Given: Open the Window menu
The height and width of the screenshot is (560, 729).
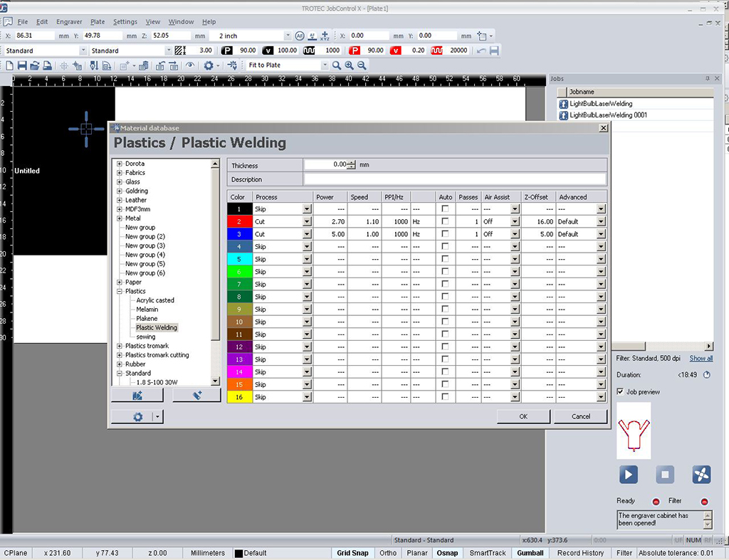Looking at the screenshot, I should [x=181, y=22].
